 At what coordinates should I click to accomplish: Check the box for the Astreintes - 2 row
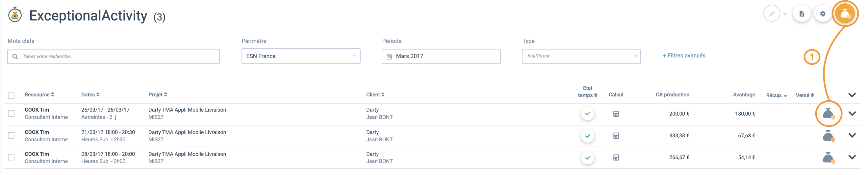coord(11,114)
